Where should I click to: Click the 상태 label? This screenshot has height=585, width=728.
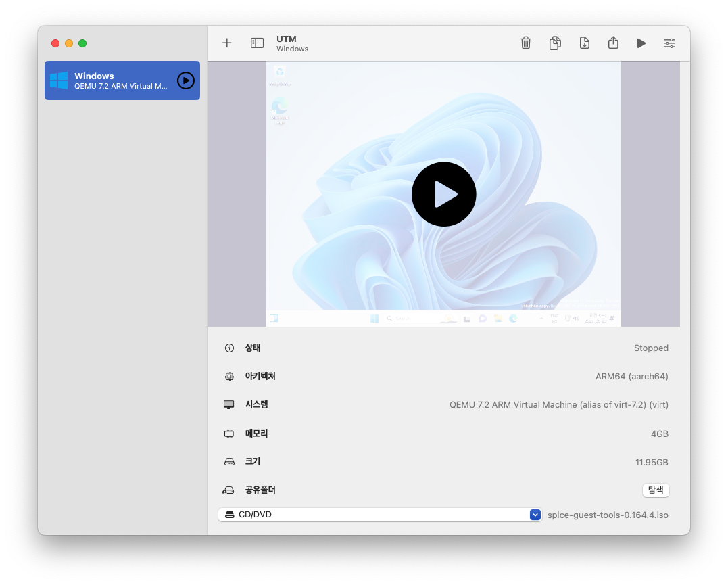(253, 348)
